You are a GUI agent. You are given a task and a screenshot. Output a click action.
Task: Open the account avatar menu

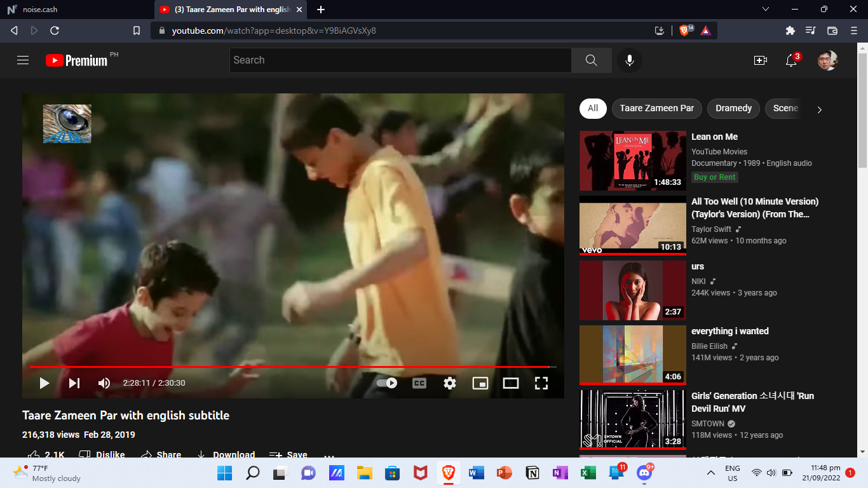click(827, 60)
